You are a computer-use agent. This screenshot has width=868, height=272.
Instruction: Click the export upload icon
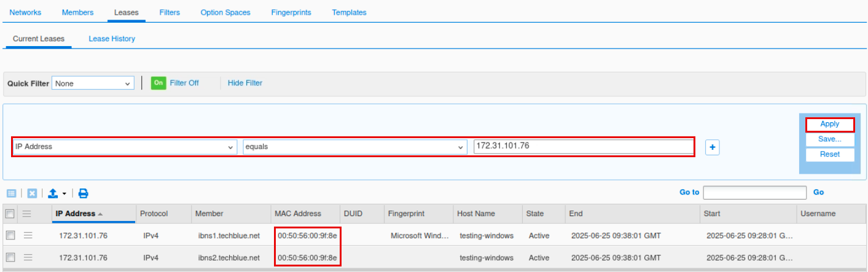click(x=53, y=193)
